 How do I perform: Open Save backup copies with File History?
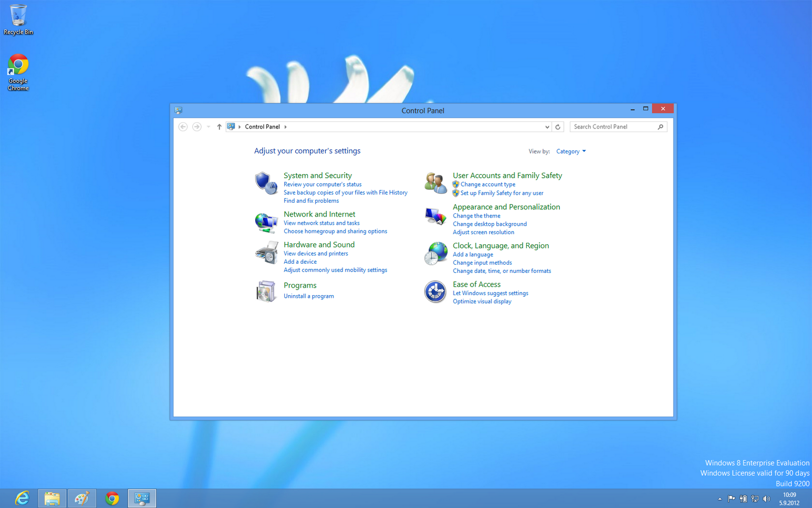[346, 193]
